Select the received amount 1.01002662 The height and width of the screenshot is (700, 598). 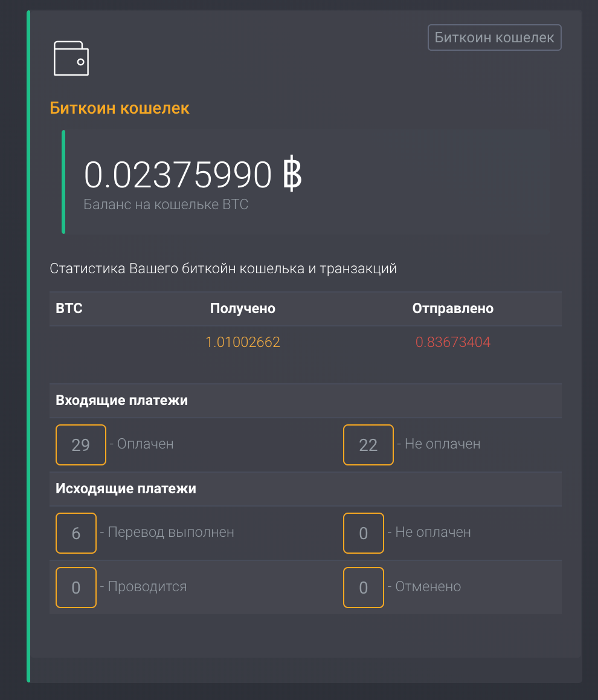[243, 343]
